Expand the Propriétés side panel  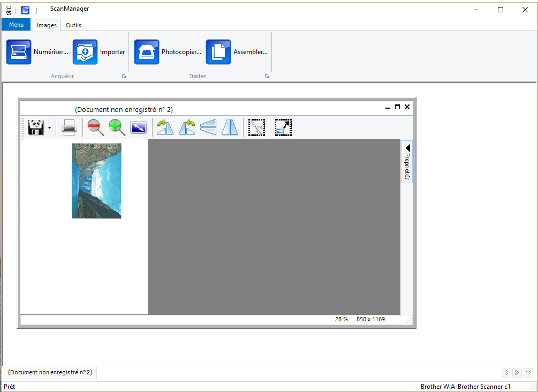[x=407, y=162]
